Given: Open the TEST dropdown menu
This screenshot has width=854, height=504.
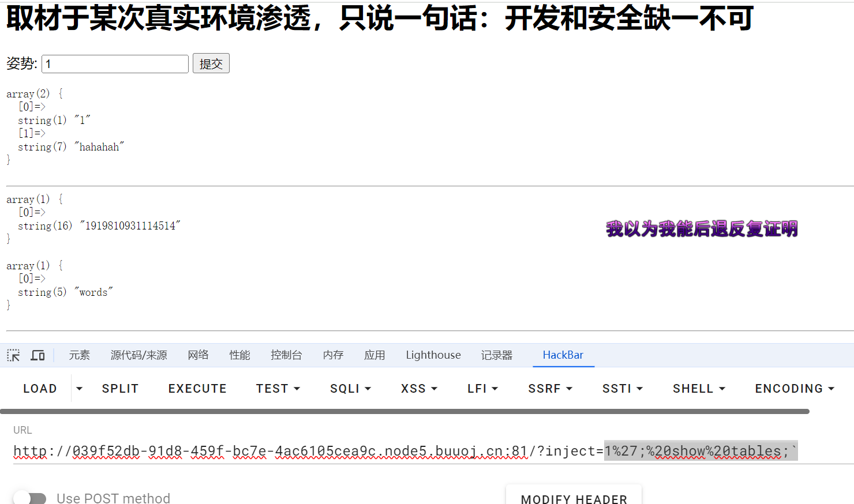Looking at the screenshot, I should (278, 389).
